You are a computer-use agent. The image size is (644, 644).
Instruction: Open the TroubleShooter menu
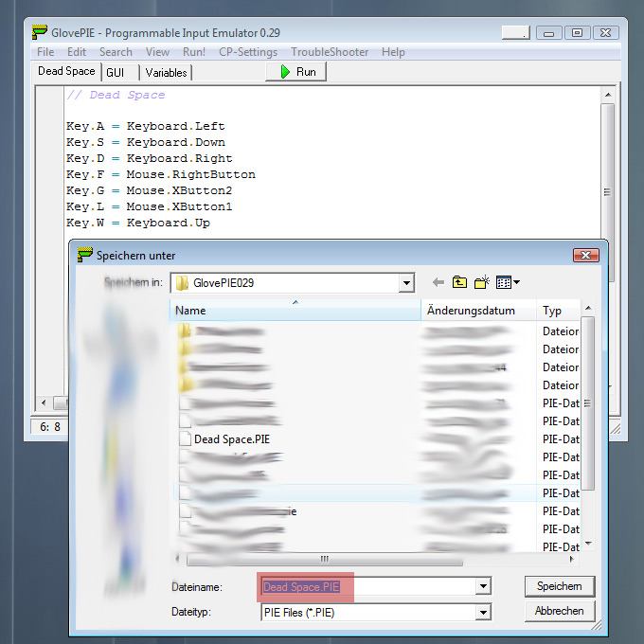330,52
